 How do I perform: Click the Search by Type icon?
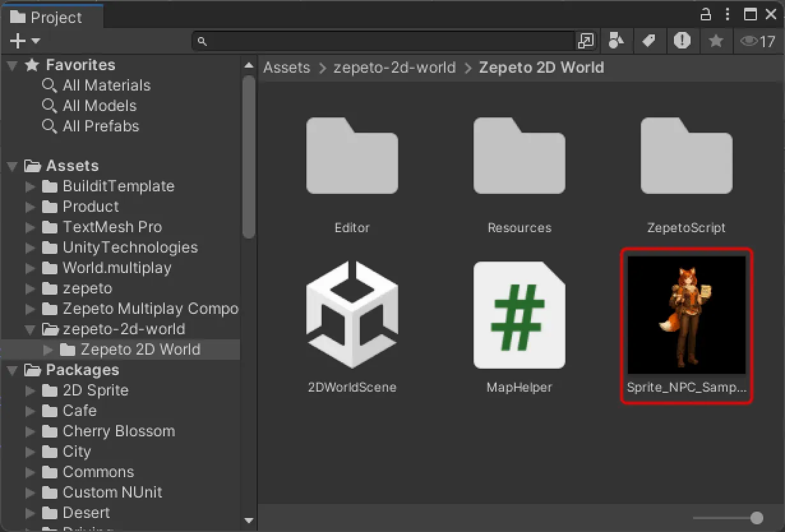(x=616, y=41)
